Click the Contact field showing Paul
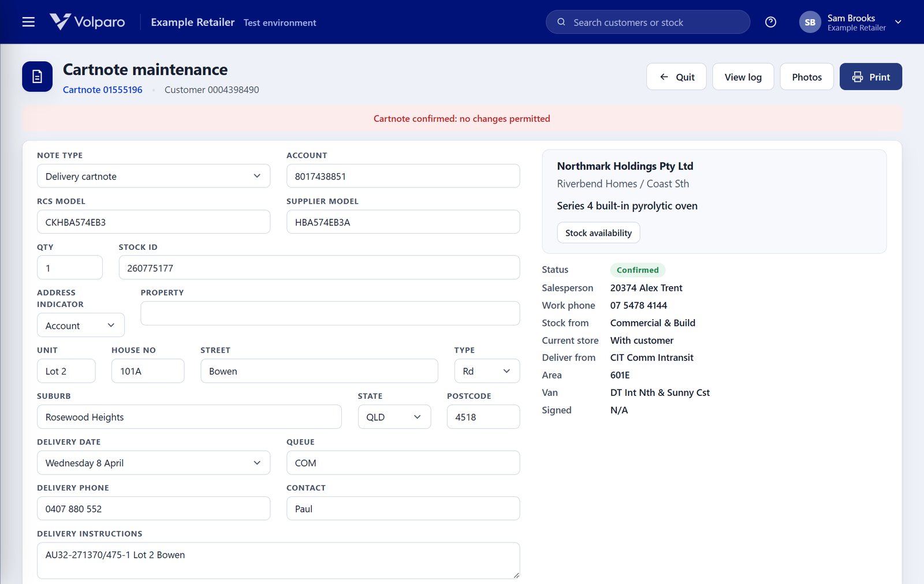Image resolution: width=924 pixels, height=584 pixels. (403, 508)
